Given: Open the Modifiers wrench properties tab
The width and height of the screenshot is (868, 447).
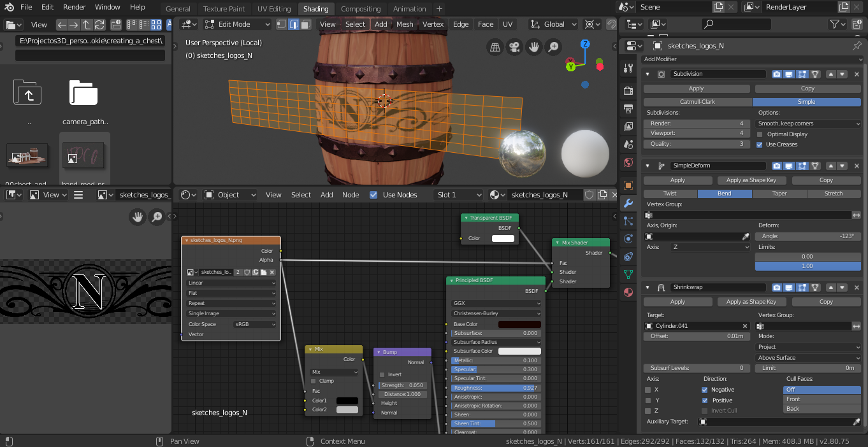Looking at the screenshot, I should pos(628,203).
